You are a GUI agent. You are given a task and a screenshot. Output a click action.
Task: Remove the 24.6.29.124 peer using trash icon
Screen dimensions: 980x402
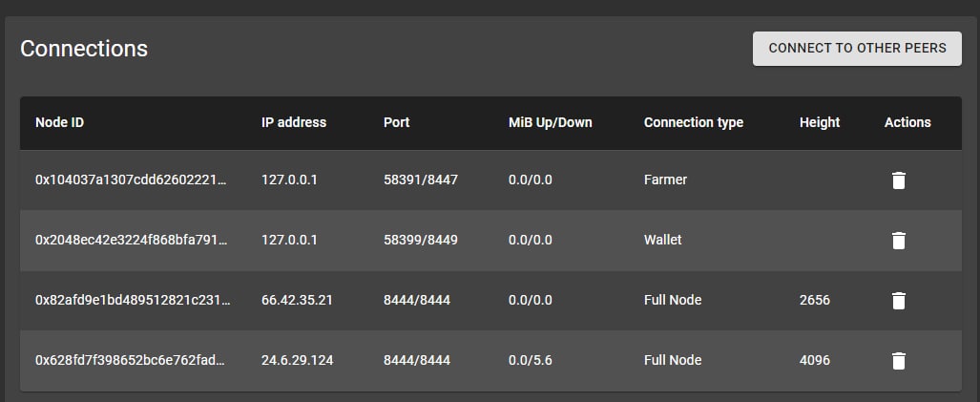pos(898,361)
